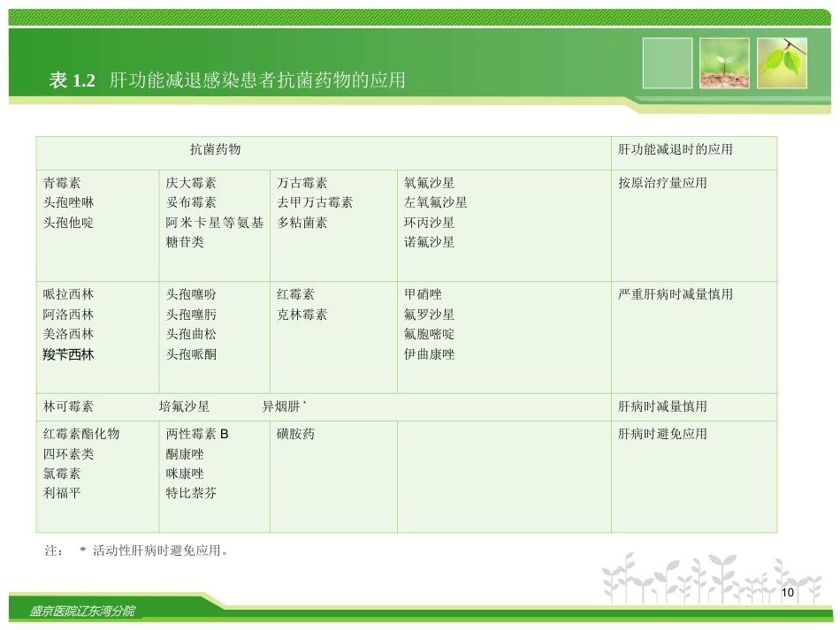Select the text 多粘菌素

tap(302, 223)
